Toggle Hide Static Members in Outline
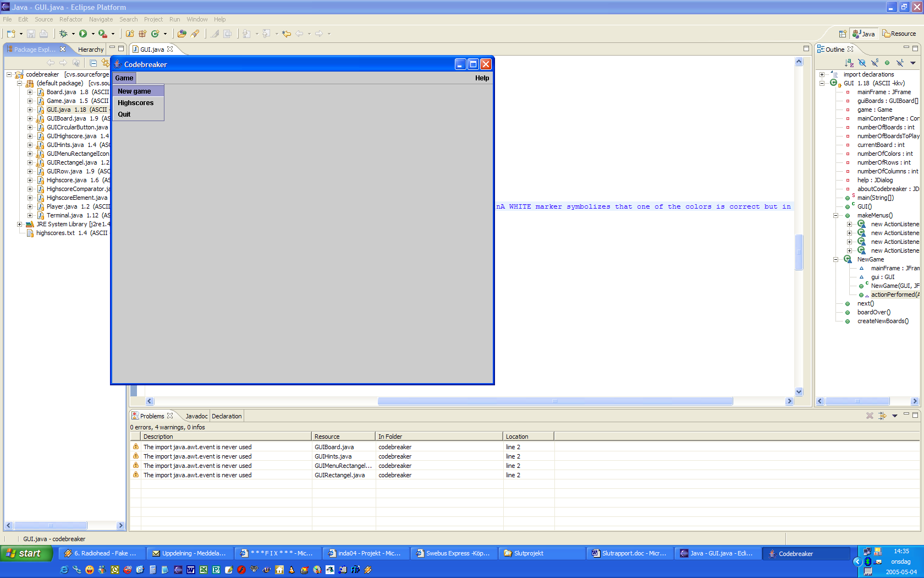924x578 pixels. point(875,63)
